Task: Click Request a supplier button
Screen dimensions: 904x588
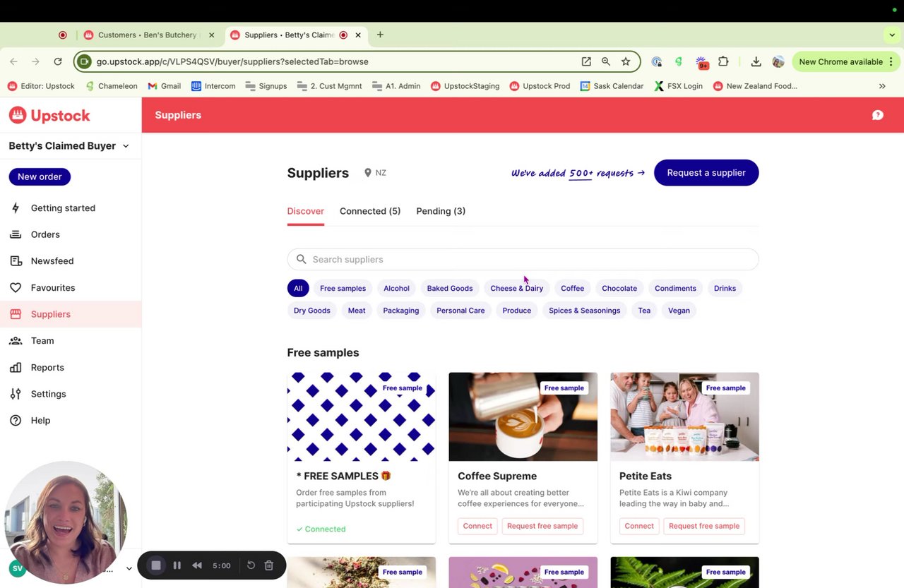Action: (706, 173)
